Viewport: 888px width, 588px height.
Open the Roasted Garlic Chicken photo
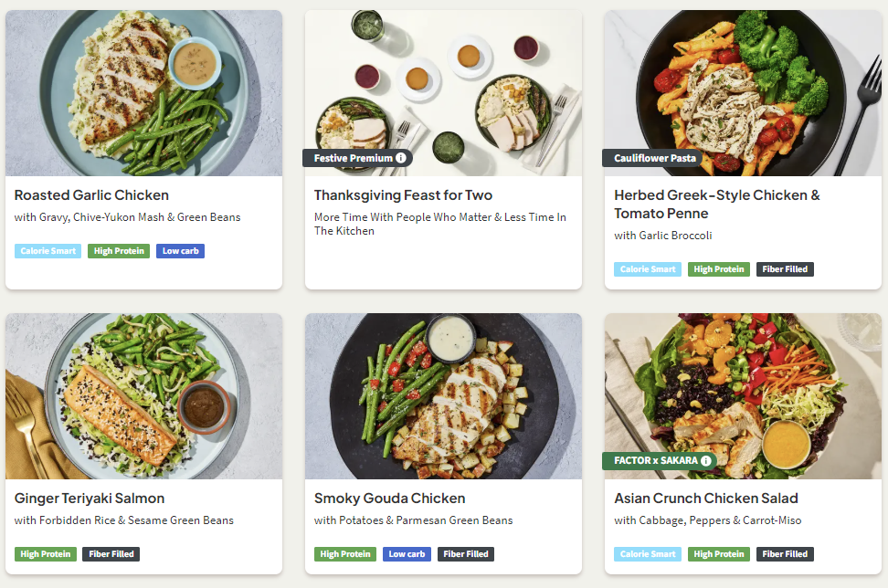143,93
